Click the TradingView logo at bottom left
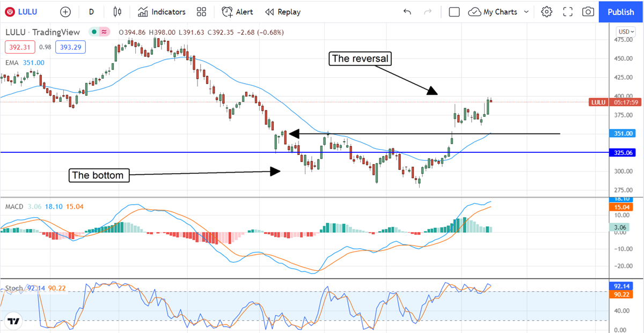Image resolution: width=644 pixels, height=333 pixels. (x=14, y=321)
